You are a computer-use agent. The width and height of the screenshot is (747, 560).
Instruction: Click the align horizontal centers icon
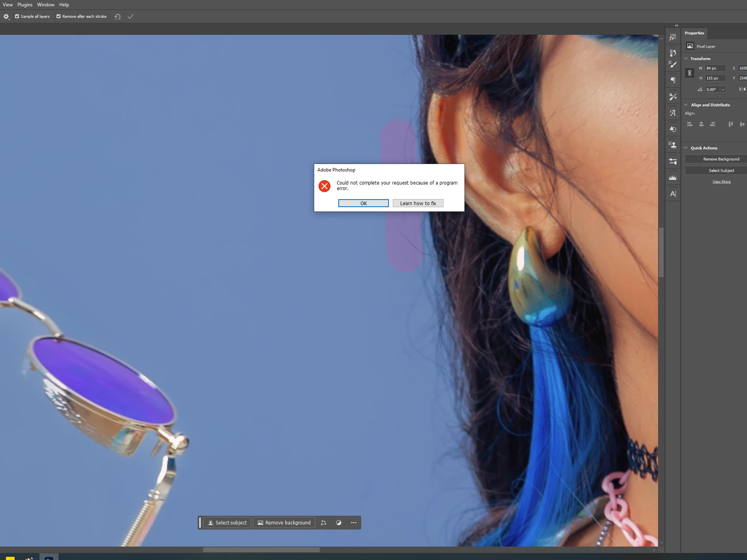click(701, 124)
